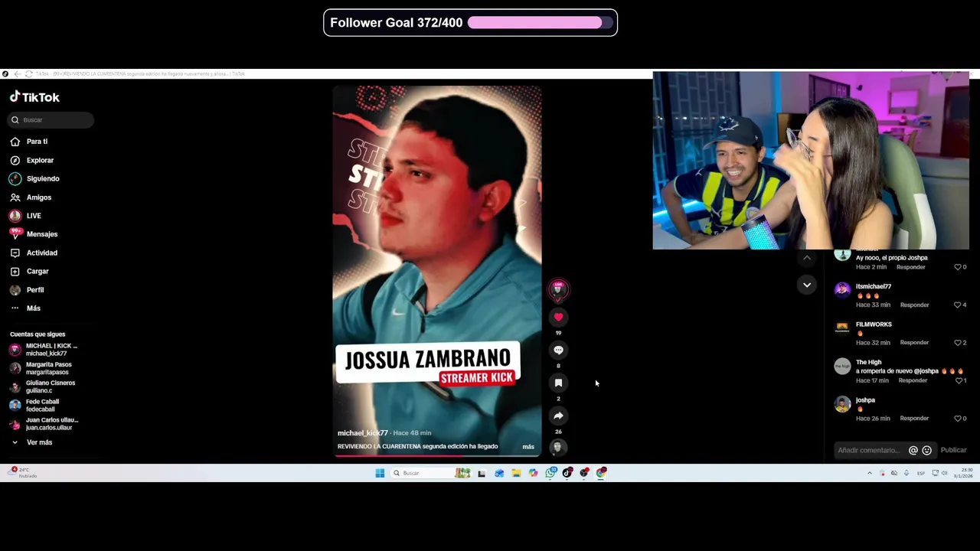Open michael_kick77 username on video

pyautogui.click(x=363, y=433)
